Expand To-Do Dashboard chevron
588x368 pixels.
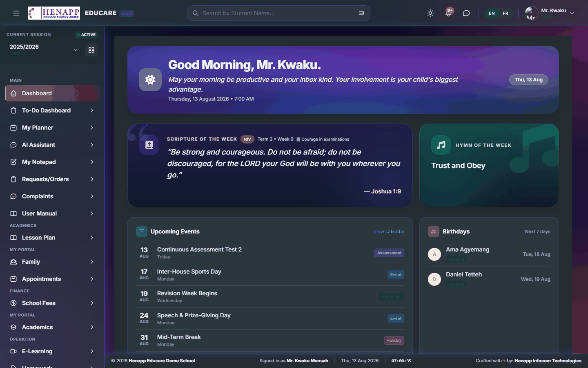tap(92, 110)
